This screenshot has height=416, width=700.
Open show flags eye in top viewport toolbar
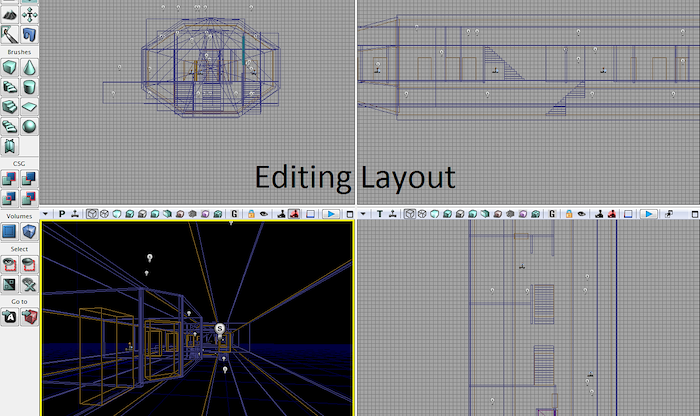pos(582,214)
